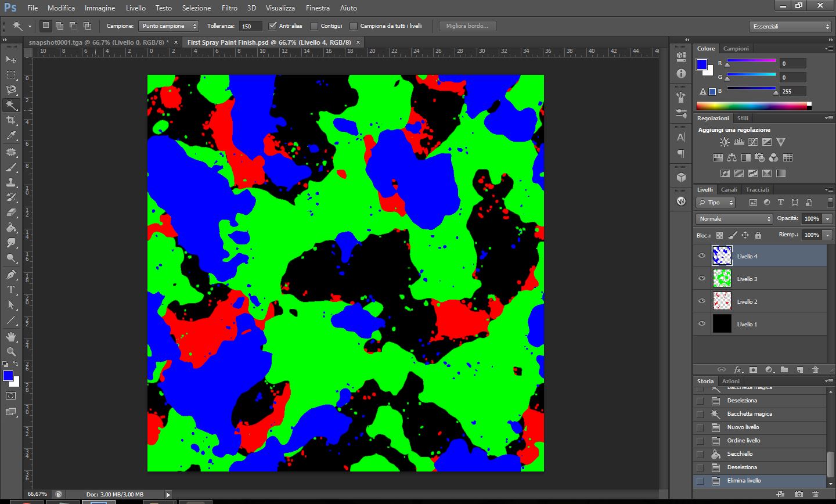Viewport: 836px width, 504px height.
Task: Add a Levels adjustment
Action: pos(739,142)
